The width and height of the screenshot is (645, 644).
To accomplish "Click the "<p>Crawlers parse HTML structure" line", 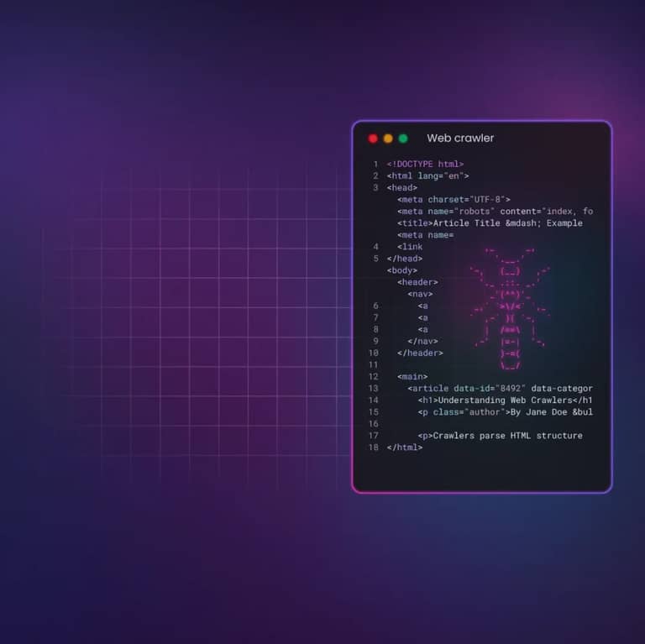I will point(501,436).
